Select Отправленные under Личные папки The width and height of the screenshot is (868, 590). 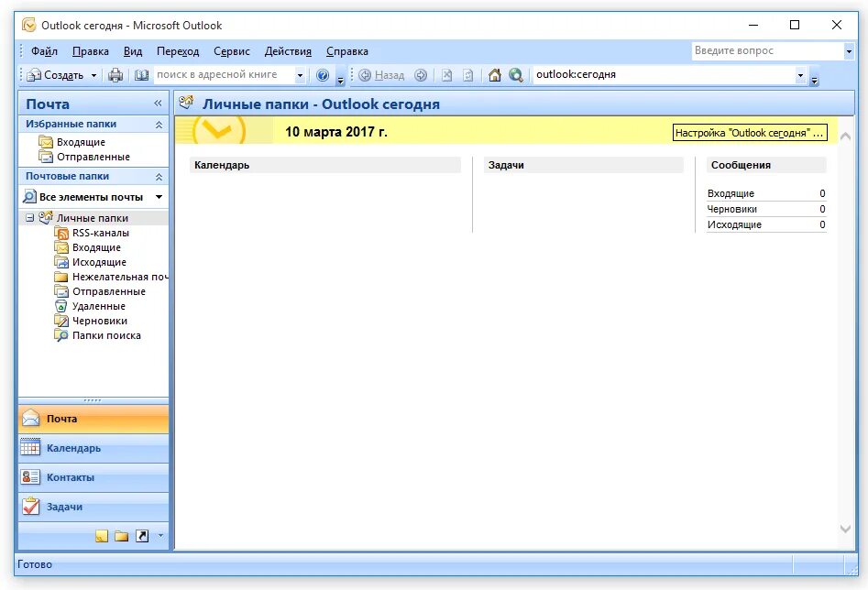coord(108,291)
